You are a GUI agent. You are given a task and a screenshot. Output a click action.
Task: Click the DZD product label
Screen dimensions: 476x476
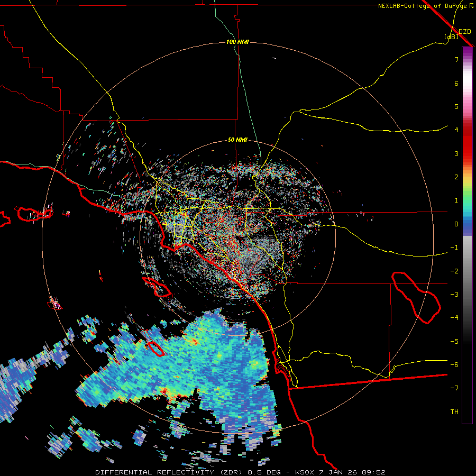[465, 31]
